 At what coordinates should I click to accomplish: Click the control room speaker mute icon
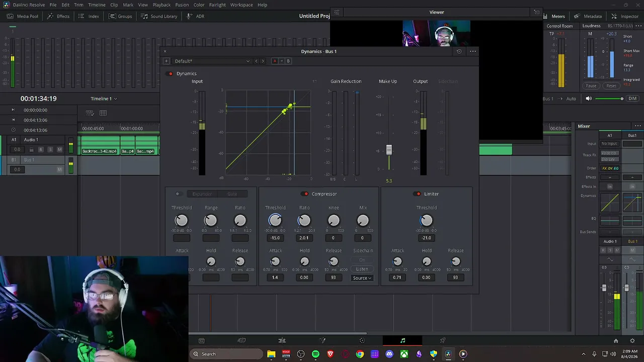tap(589, 99)
